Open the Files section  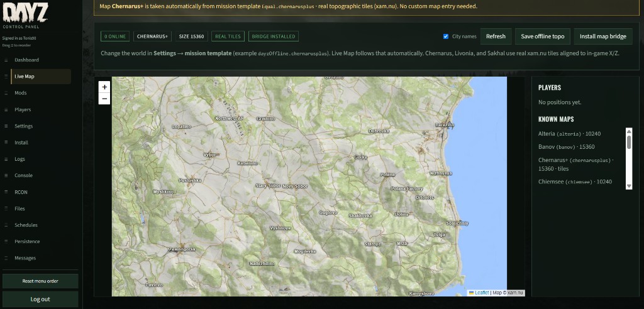point(19,209)
